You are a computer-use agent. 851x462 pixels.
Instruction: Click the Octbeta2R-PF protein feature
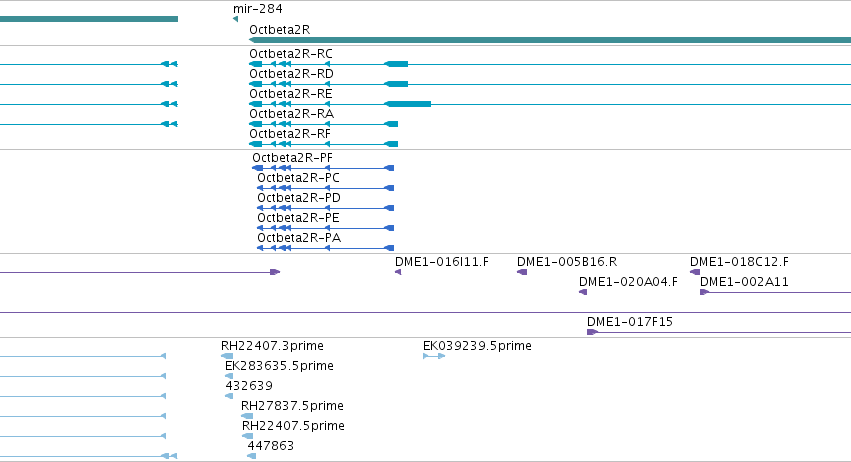tap(323, 168)
